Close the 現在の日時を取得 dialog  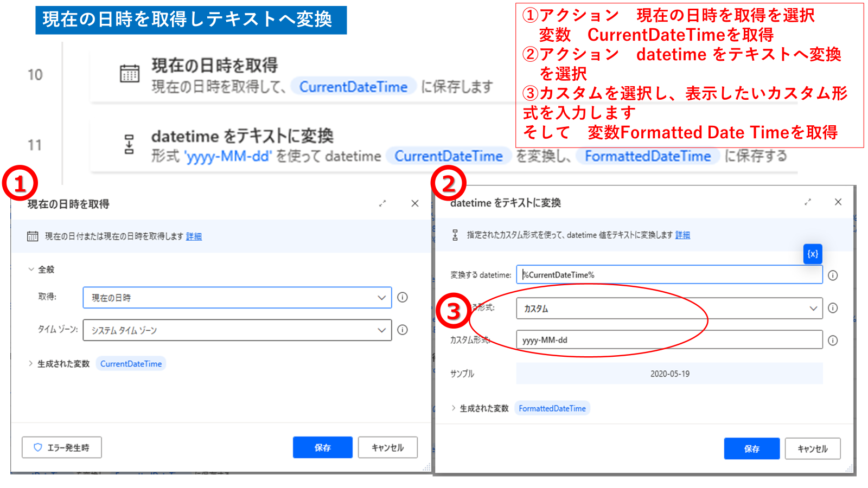pos(415,203)
